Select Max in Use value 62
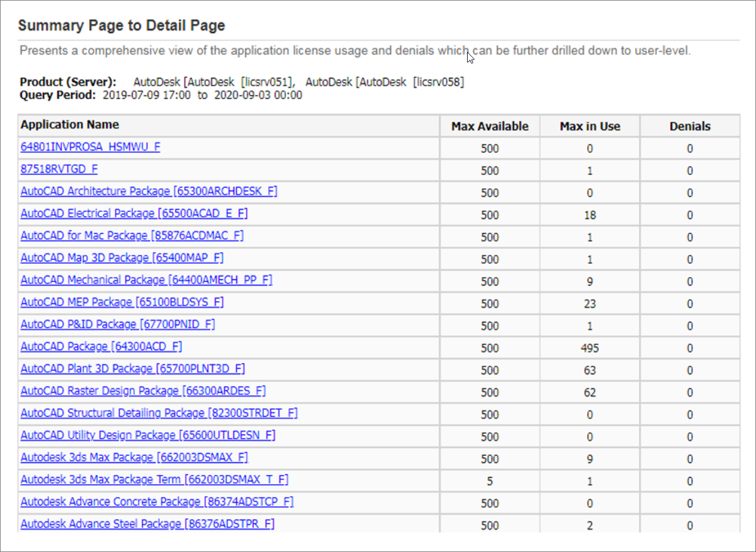Viewport: 756px width, 552px height. (590, 392)
